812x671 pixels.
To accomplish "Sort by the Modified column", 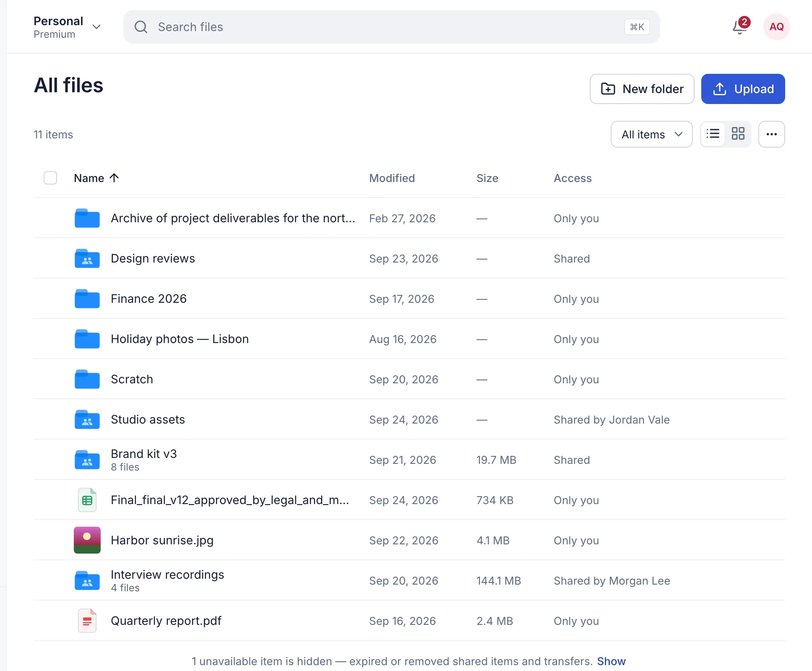I will coord(392,178).
